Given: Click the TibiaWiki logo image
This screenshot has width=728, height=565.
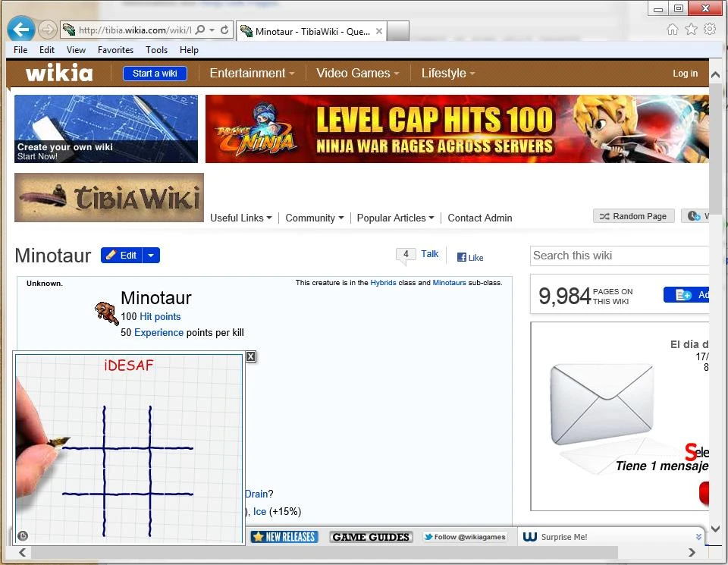Looking at the screenshot, I should (109, 197).
